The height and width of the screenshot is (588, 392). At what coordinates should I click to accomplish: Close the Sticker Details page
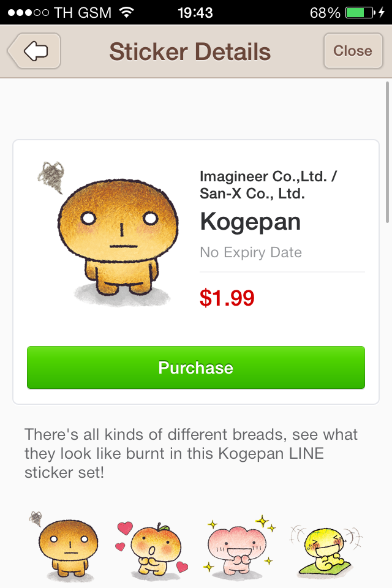(353, 51)
